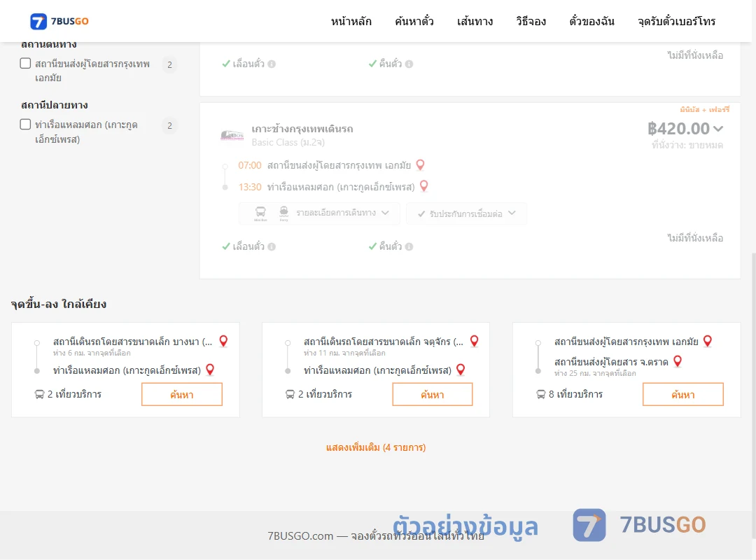Click ค้นหา button in จ.ตราด card
The width and height of the screenshot is (756, 560).
tap(683, 395)
